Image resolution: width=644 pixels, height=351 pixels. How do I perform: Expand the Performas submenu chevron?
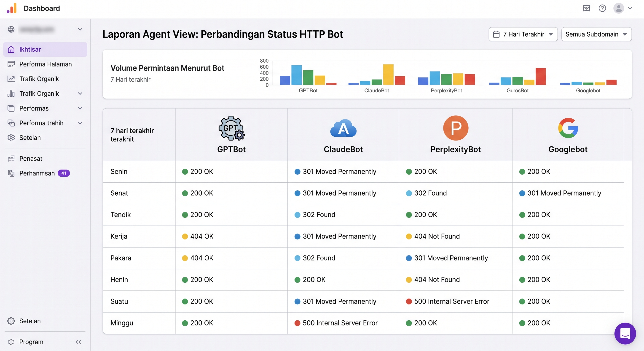(x=80, y=108)
